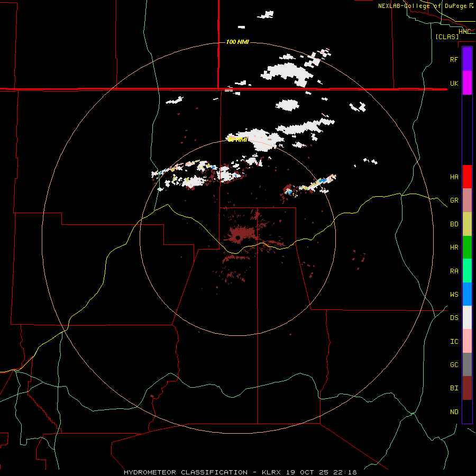The height and width of the screenshot is (476, 476).
Task: Click the NEXLAB-College of DuPage credit text
Action: [426, 6]
